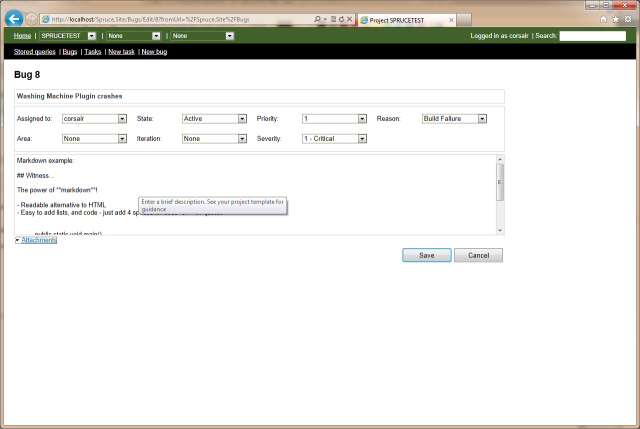The image size is (640, 429).
Task: Open the State dropdown showing Active
Action: (214, 118)
